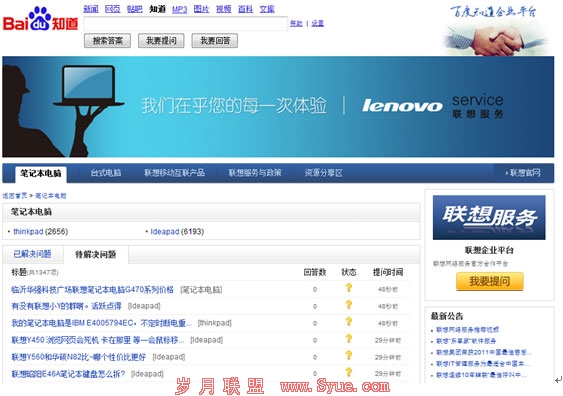Click the first breadcrumb link for the home page
Screen dimensions: 563x396
point(15,196)
